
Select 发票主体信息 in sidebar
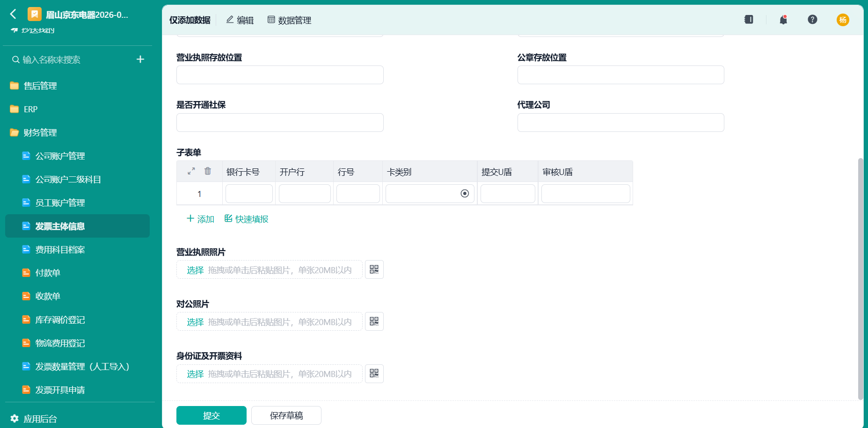[x=77, y=226]
